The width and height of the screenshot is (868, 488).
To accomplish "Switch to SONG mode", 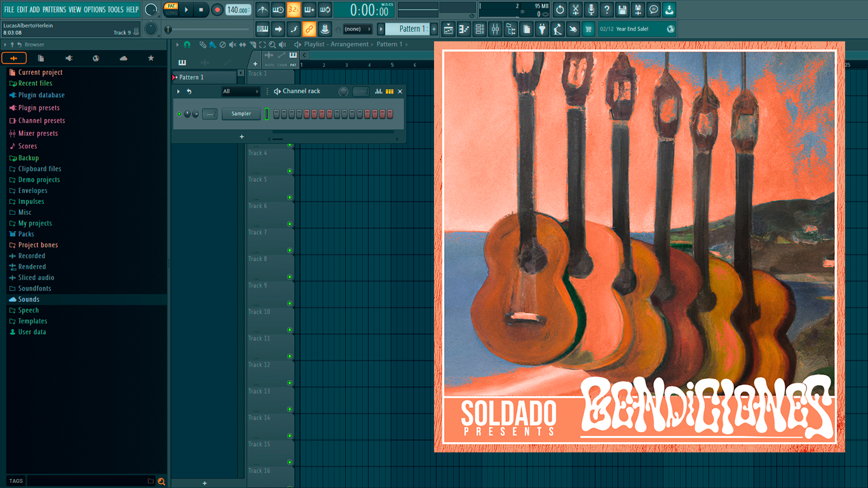I will pos(172,13).
